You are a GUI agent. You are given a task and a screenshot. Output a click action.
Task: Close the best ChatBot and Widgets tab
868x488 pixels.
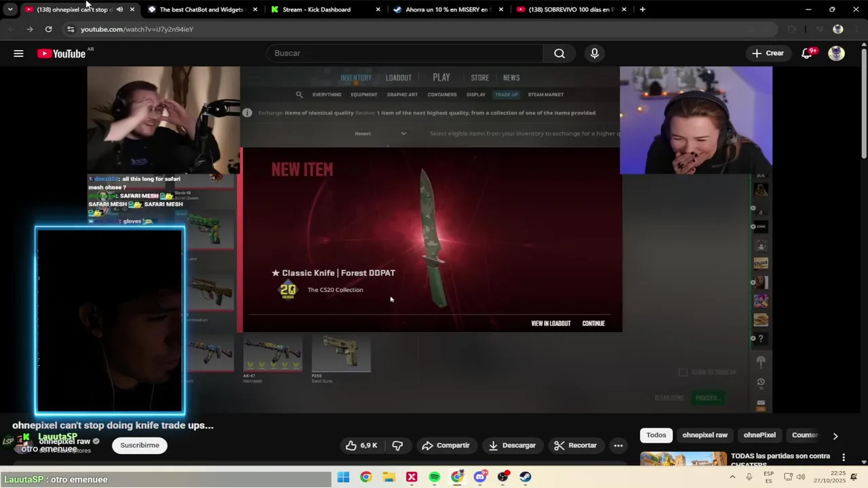[255, 9]
